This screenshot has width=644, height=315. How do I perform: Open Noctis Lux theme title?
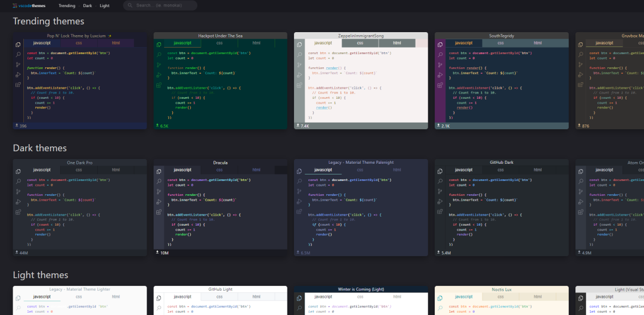click(x=501, y=289)
